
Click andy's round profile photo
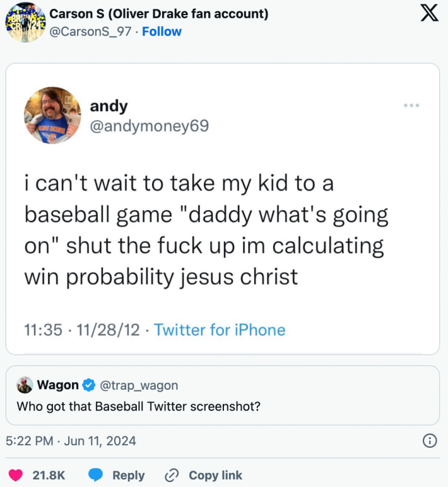pos(52,116)
